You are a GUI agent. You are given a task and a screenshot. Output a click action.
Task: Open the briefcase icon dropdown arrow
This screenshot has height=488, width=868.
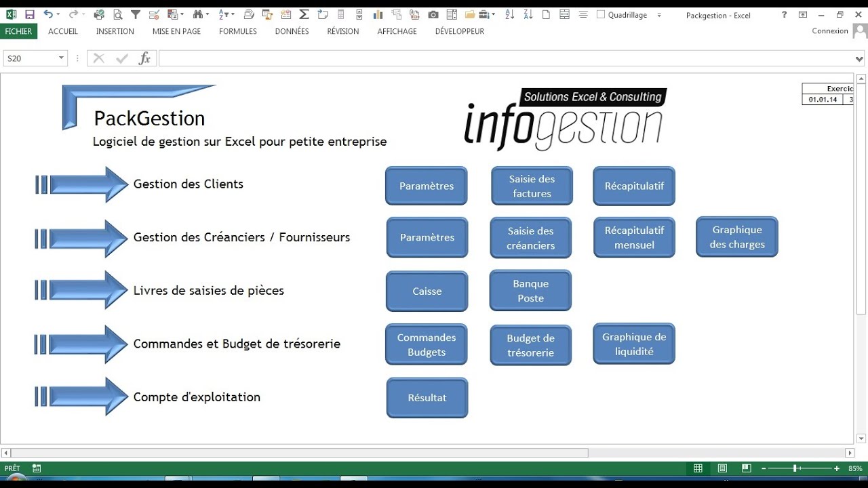(x=494, y=15)
